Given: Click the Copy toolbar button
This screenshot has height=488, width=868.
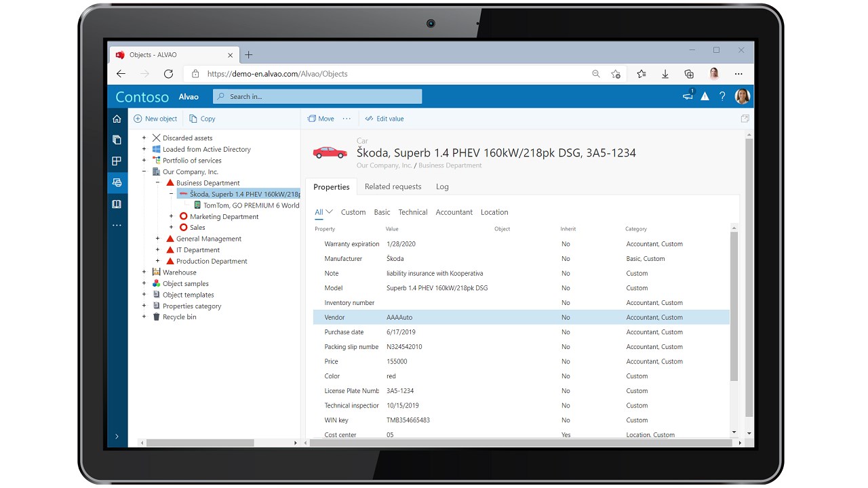Looking at the screenshot, I should click(202, 119).
